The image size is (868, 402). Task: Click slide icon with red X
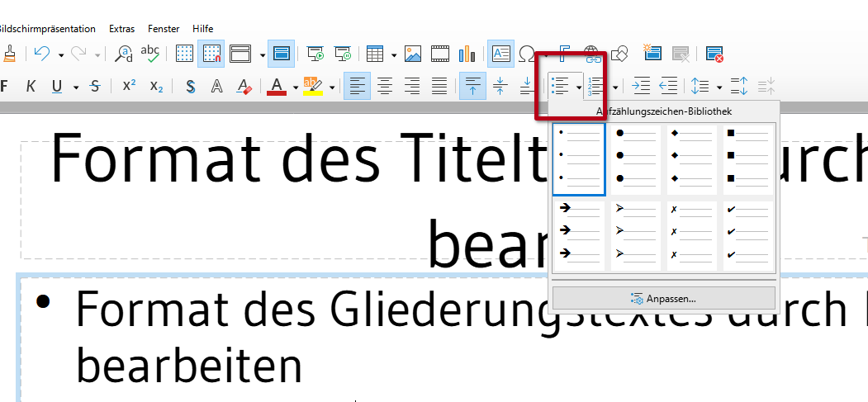click(x=714, y=54)
